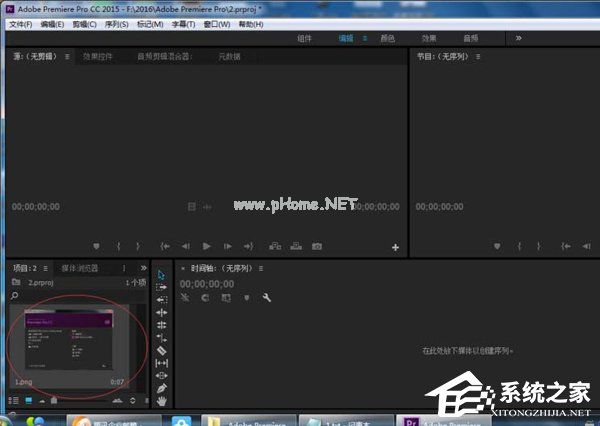Select the Selection tool arrow
The height and width of the screenshot is (426, 600).
coord(161,274)
